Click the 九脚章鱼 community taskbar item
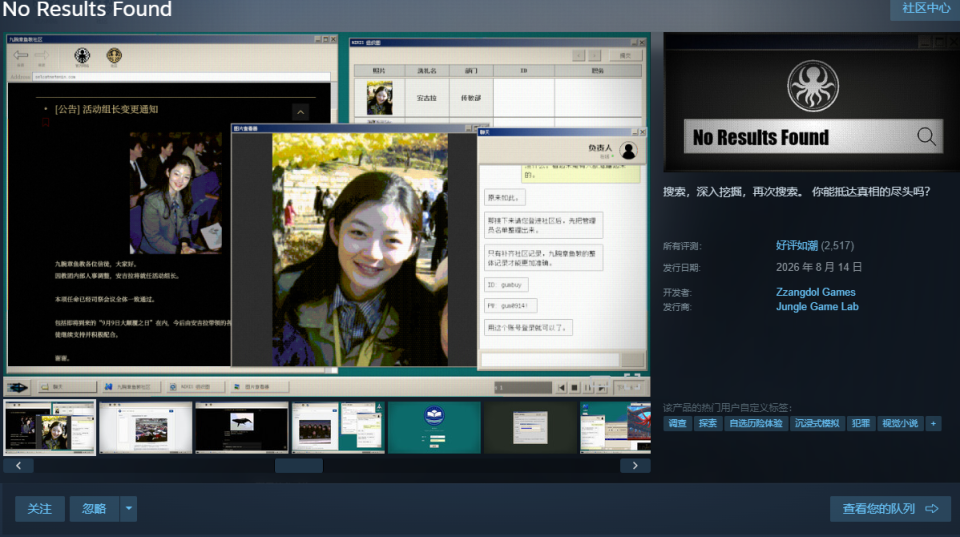This screenshot has width=960, height=537. (x=130, y=387)
